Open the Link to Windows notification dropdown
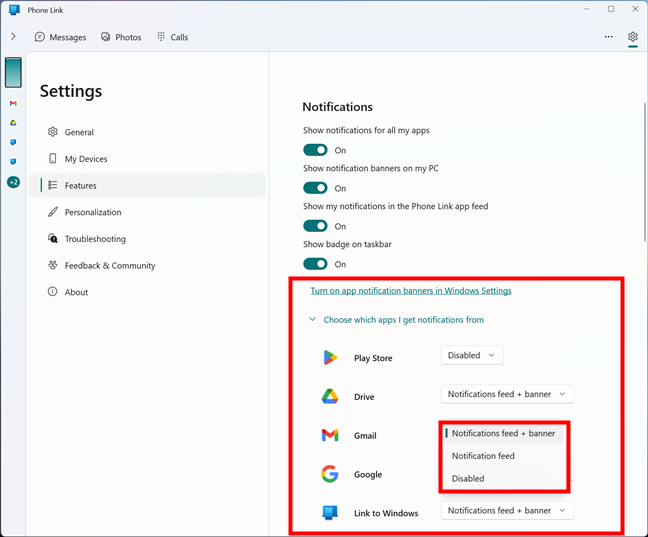648x537 pixels. coord(507,511)
